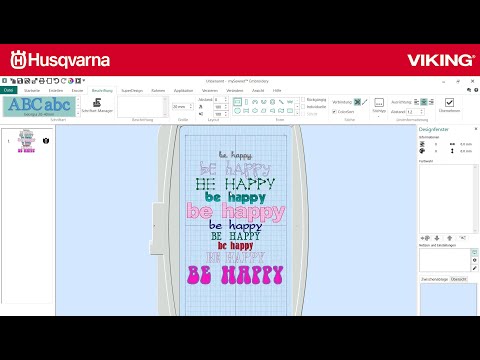
Task: Close the Designfenster panel
Action: click(x=476, y=129)
